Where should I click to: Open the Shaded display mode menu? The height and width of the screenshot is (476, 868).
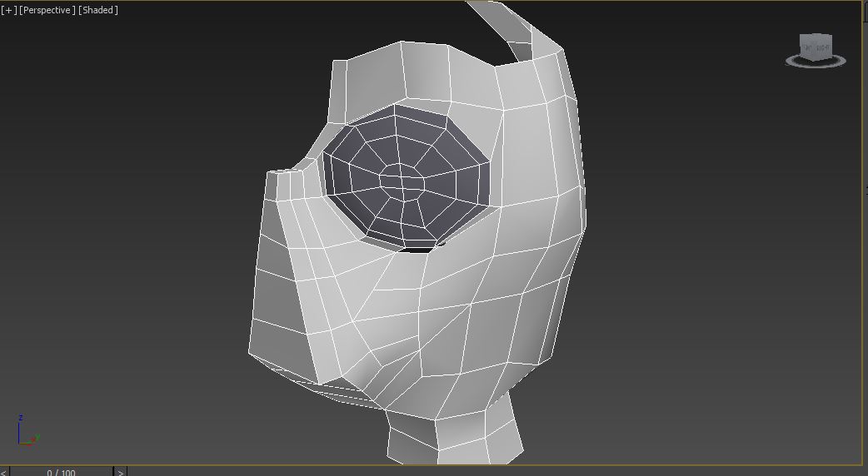pyautogui.click(x=97, y=10)
